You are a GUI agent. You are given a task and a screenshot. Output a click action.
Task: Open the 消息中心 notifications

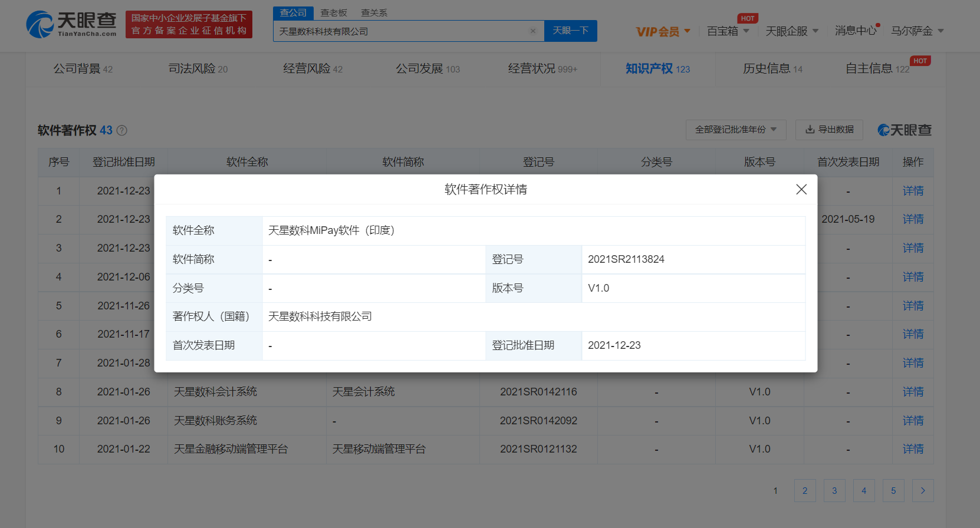tap(856, 31)
